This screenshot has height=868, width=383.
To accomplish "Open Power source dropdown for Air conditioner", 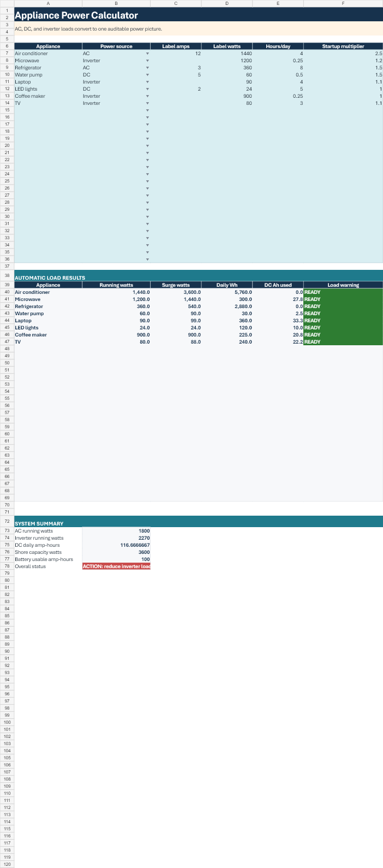I will point(147,54).
